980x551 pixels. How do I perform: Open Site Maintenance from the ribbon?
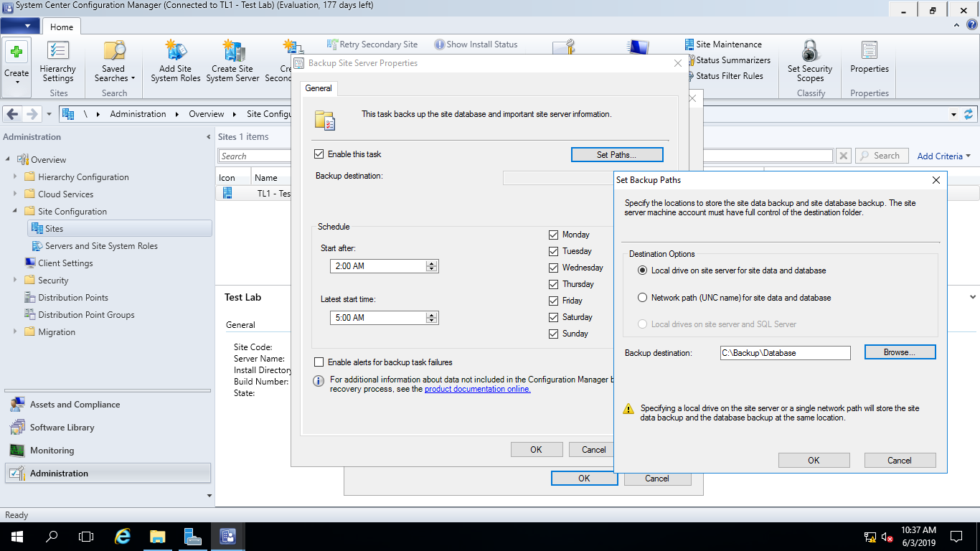(x=722, y=44)
